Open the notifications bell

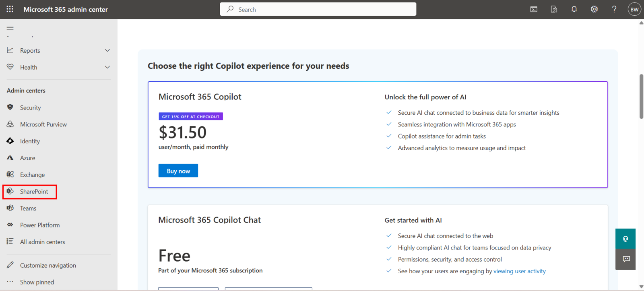(574, 9)
